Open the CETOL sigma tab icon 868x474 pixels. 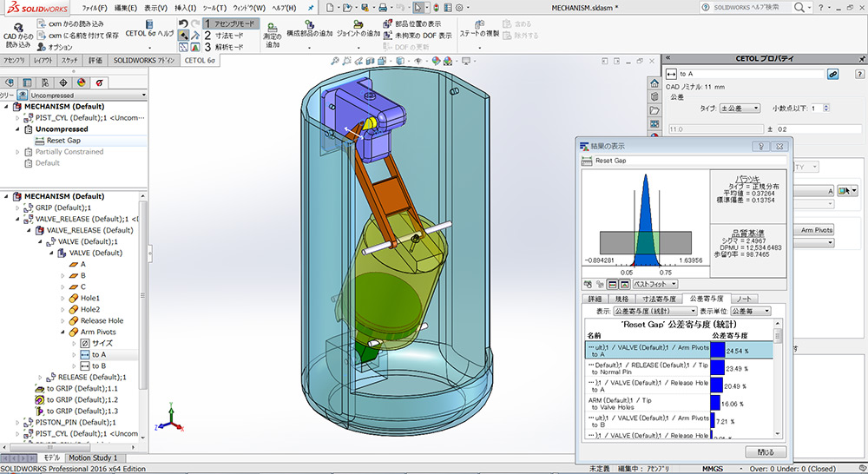pyautogui.click(x=99, y=82)
